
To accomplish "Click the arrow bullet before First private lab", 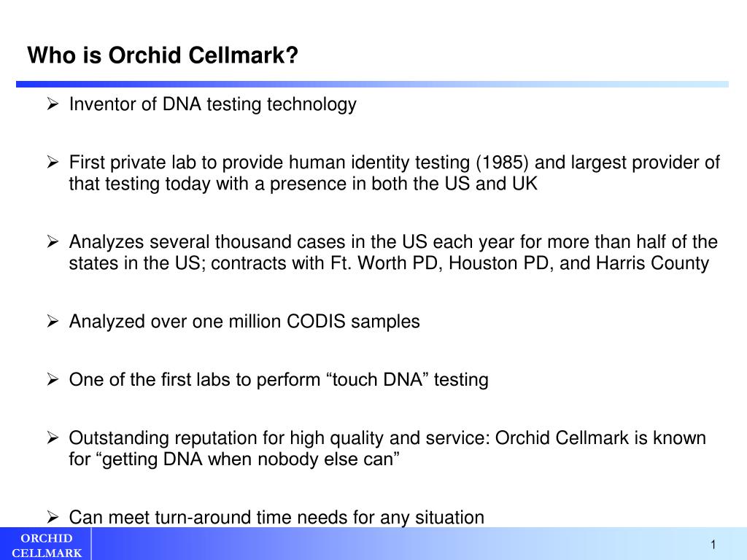I will click(53, 162).
